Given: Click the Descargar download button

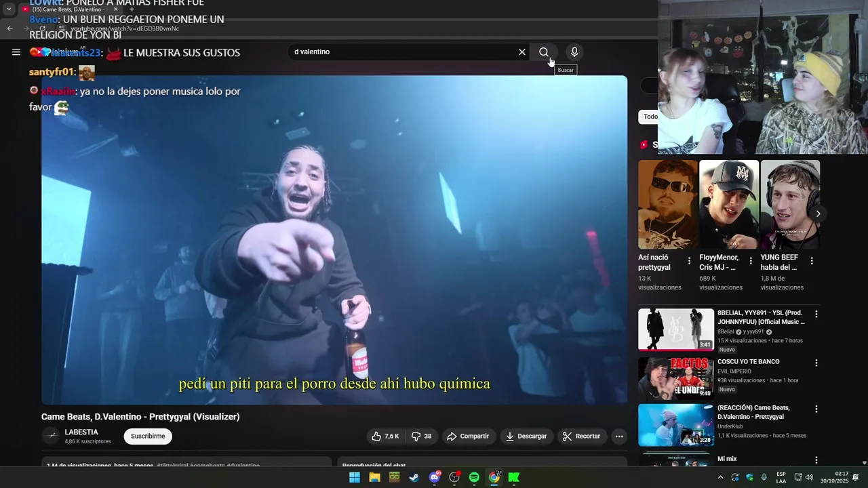Looking at the screenshot, I should pos(526,436).
